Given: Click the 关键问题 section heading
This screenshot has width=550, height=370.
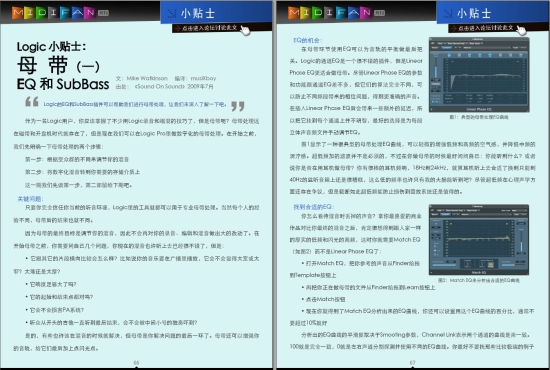Looking at the screenshot, I should tap(30, 199).
